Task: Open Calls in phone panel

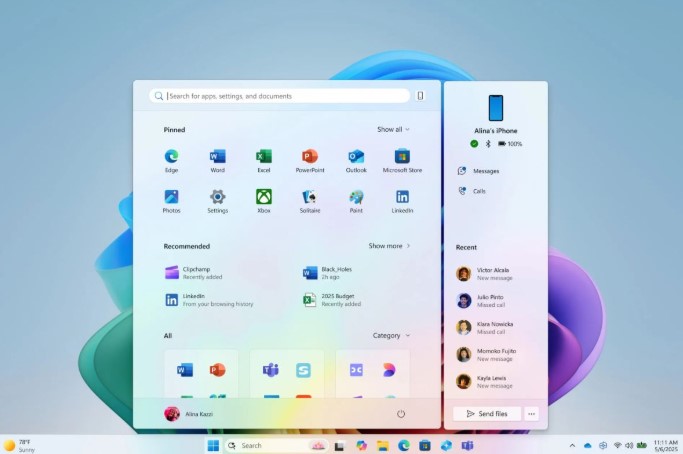Action: point(472,191)
